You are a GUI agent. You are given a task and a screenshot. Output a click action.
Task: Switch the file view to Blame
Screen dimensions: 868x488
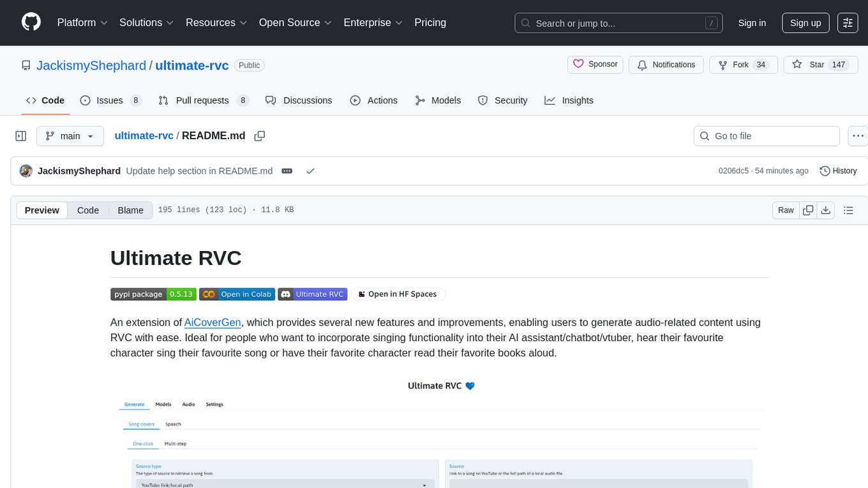pyautogui.click(x=131, y=210)
